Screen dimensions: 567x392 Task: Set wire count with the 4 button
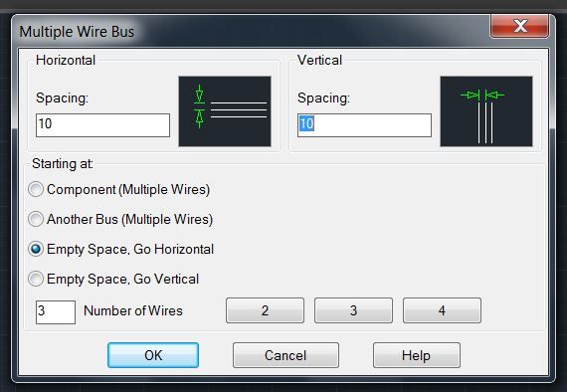tap(442, 310)
